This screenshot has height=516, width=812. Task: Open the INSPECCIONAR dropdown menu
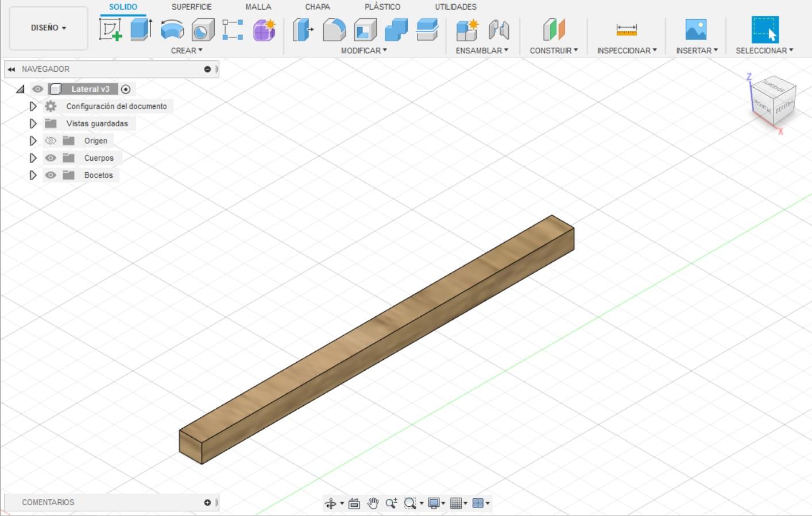(627, 51)
